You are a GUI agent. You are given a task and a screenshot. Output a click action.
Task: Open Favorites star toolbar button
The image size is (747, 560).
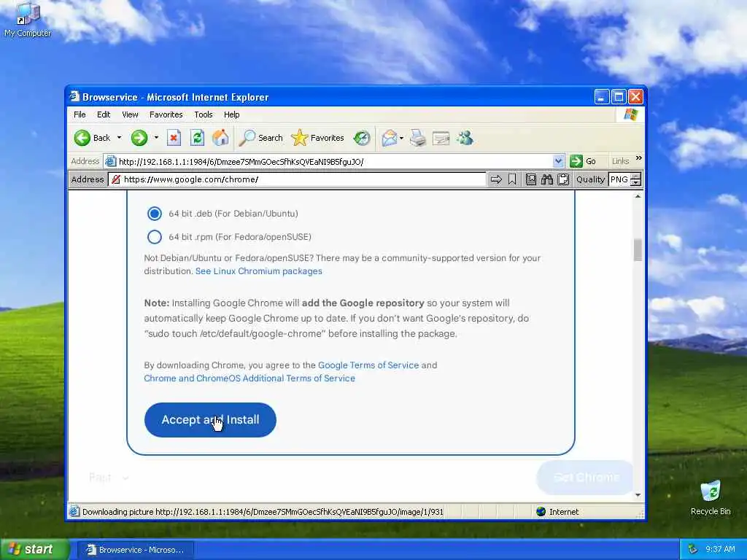(317, 138)
